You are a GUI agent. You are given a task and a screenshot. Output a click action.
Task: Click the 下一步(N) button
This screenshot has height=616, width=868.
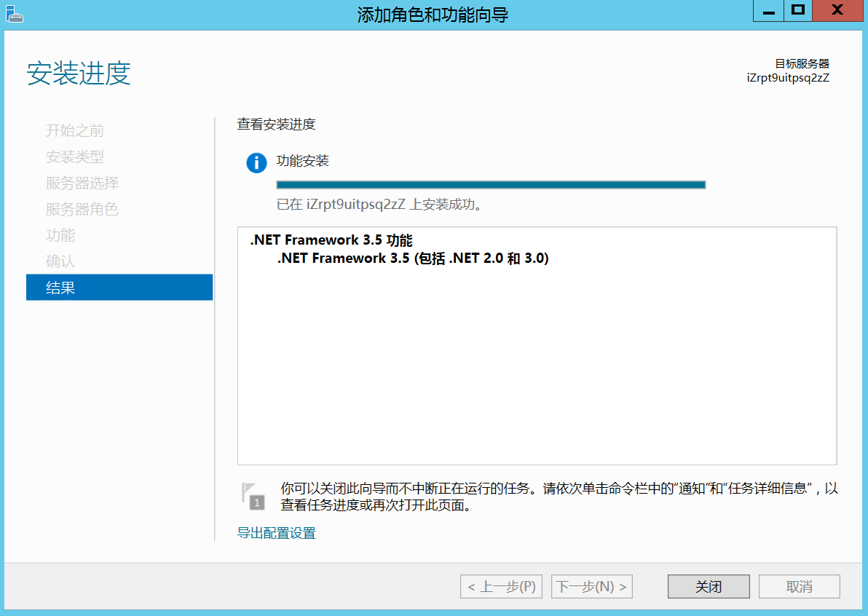pos(592,587)
